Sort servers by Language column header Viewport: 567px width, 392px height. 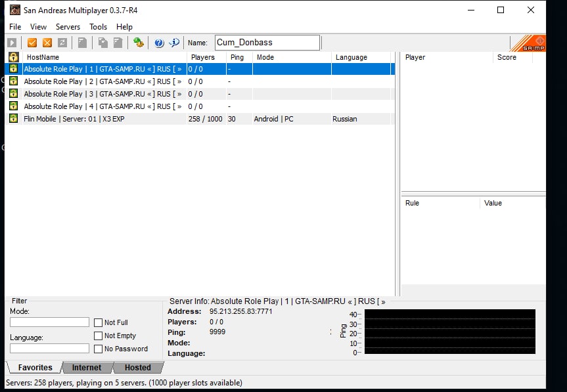(x=361, y=57)
